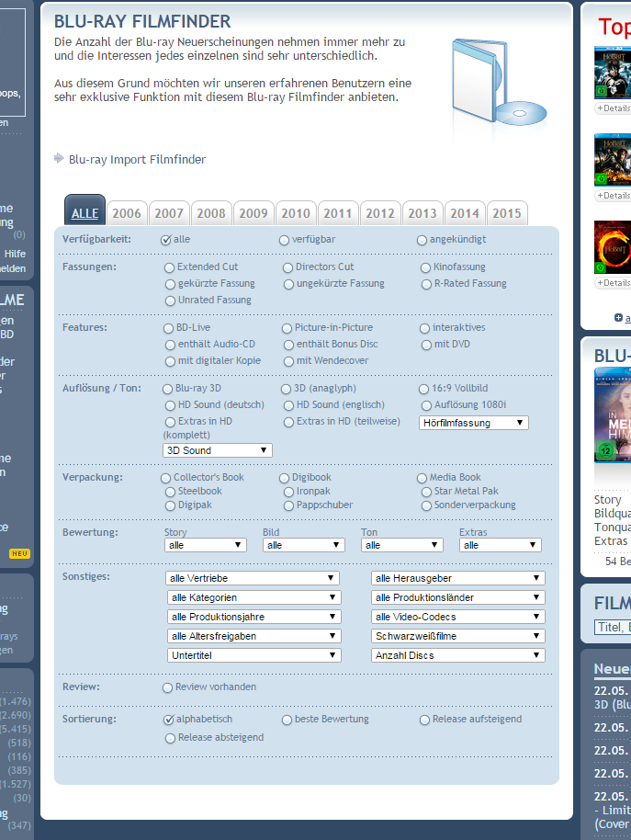Open the Story rating dropdown

pos(206,545)
